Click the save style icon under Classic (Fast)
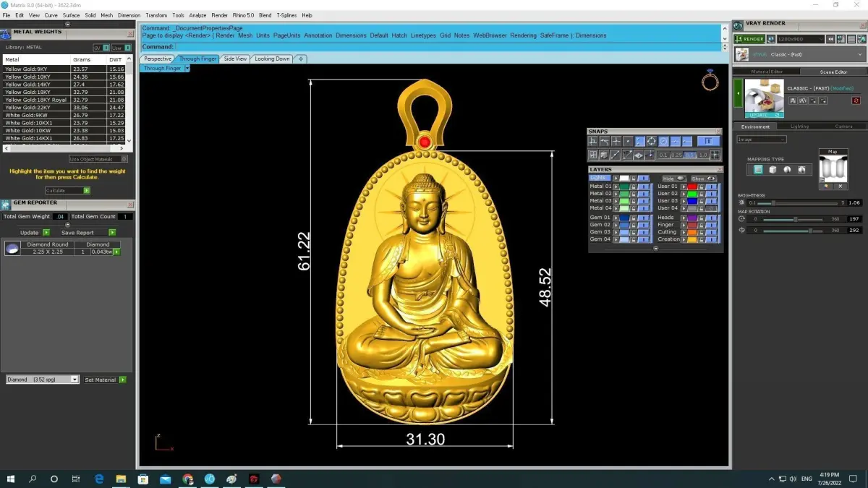 point(793,100)
